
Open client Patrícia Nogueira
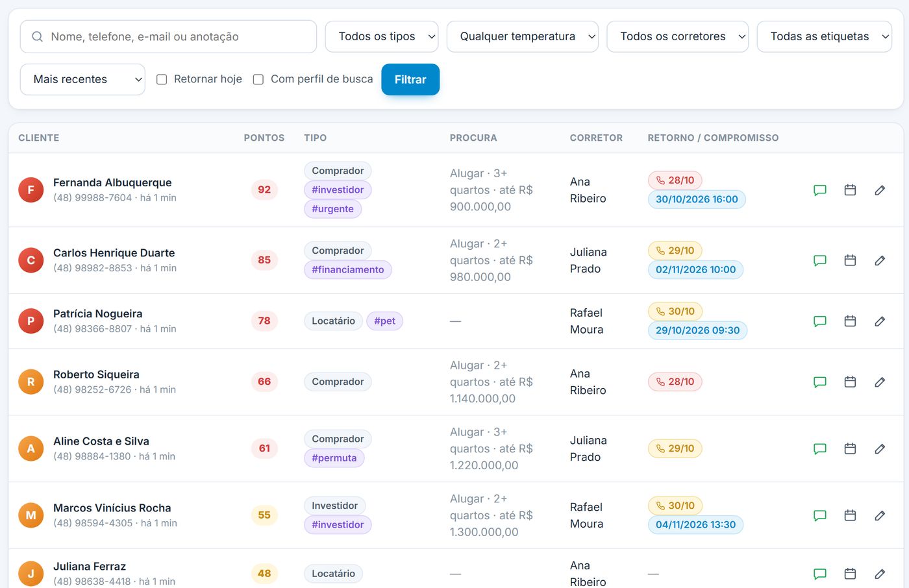click(97, 313)
